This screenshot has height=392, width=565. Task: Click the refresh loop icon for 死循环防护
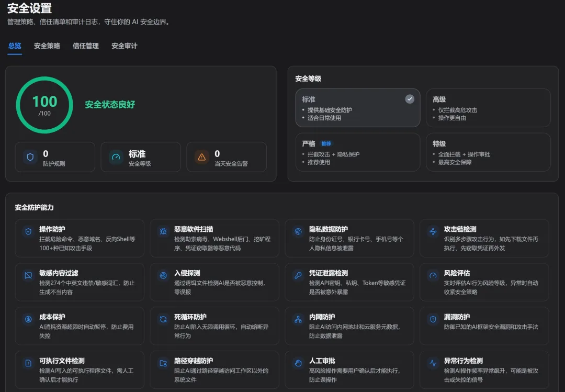[163, 319]
